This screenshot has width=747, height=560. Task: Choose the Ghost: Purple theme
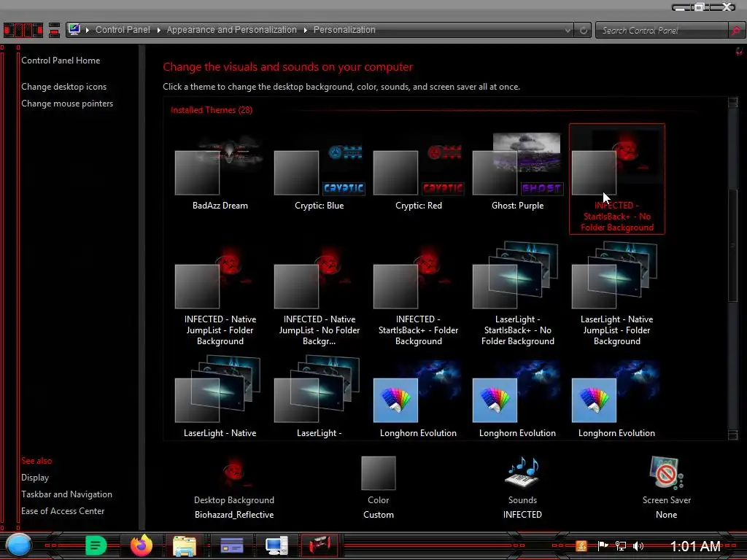point(517,172)
